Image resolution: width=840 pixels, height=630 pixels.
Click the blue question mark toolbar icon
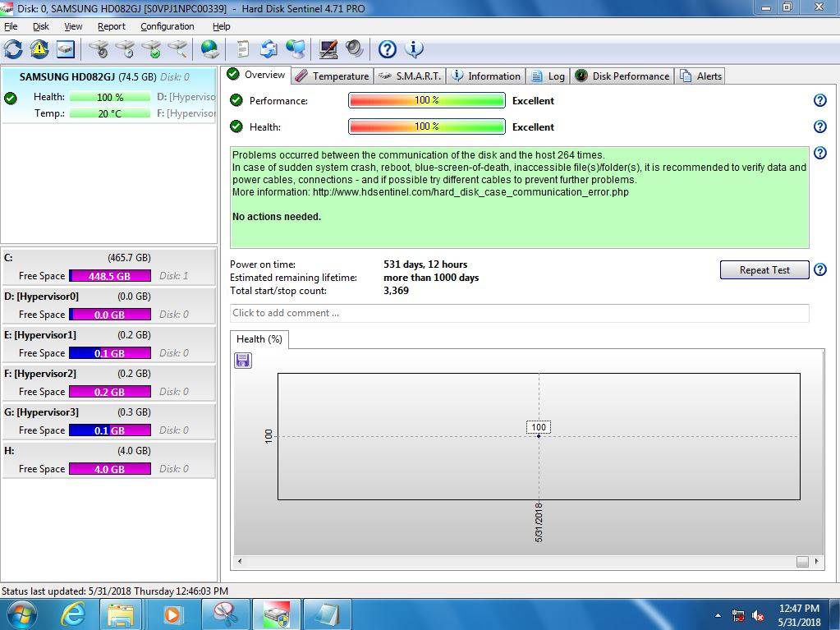click(387, 49)
